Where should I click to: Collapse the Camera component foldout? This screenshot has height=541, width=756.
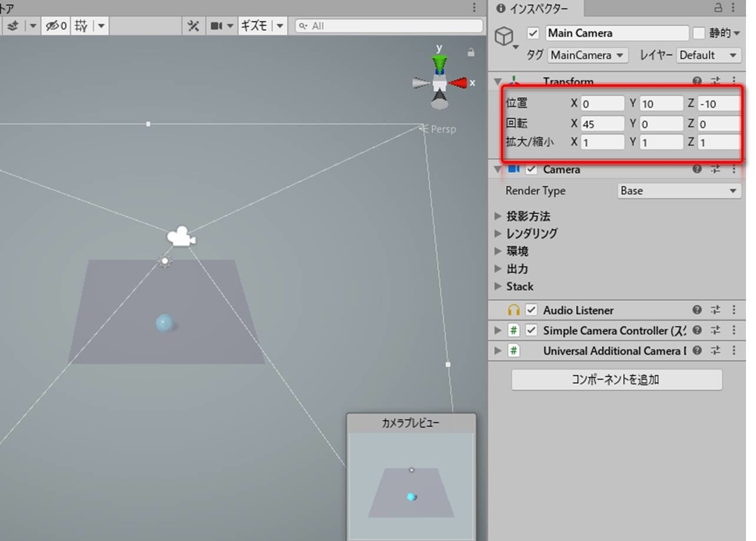point(498,169)
